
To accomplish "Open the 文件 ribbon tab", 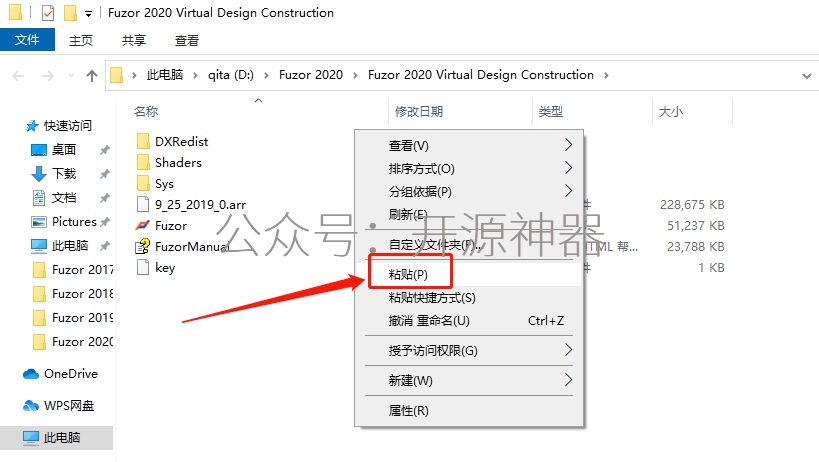I will 27,40.
